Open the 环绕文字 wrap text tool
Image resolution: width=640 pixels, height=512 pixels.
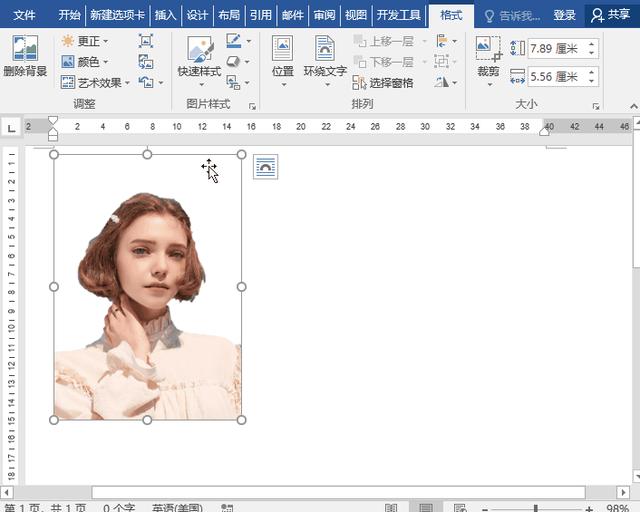(x=325, y=56)
